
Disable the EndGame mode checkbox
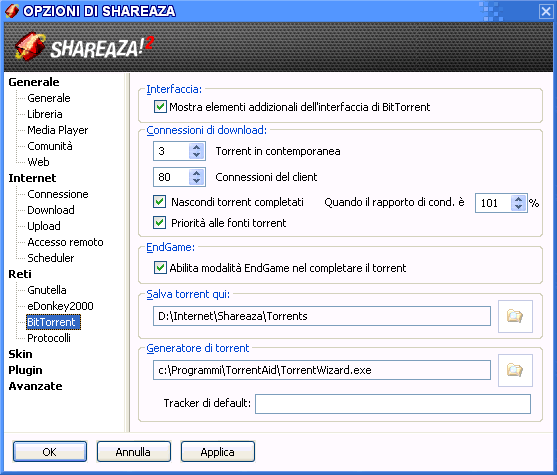point(160,268)
